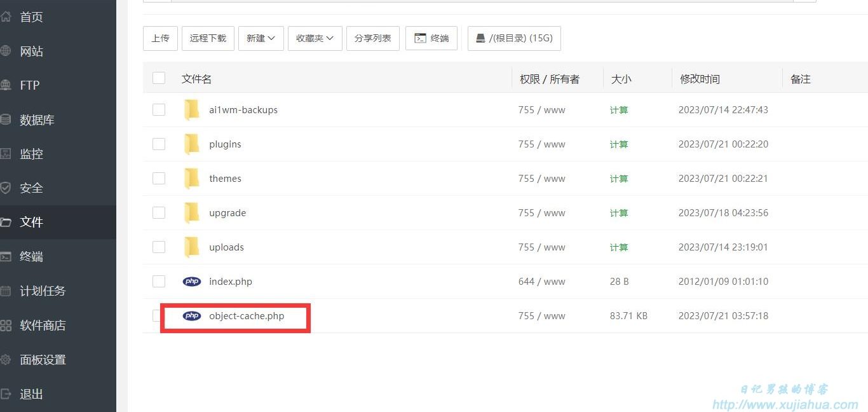Viewport: 868px width, 412px height.
Task: Click the 上传 upload button
Action: coord(160,38)
